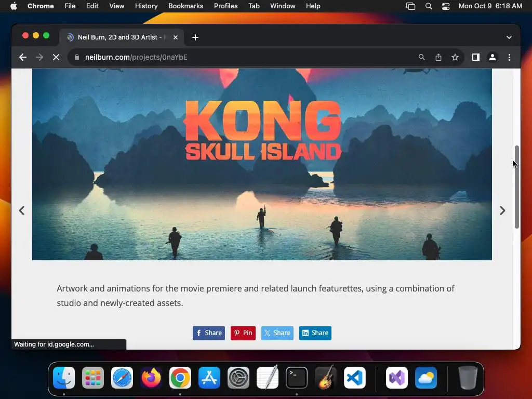Click the Kong Skull Island artwork image

click(262, 164)
